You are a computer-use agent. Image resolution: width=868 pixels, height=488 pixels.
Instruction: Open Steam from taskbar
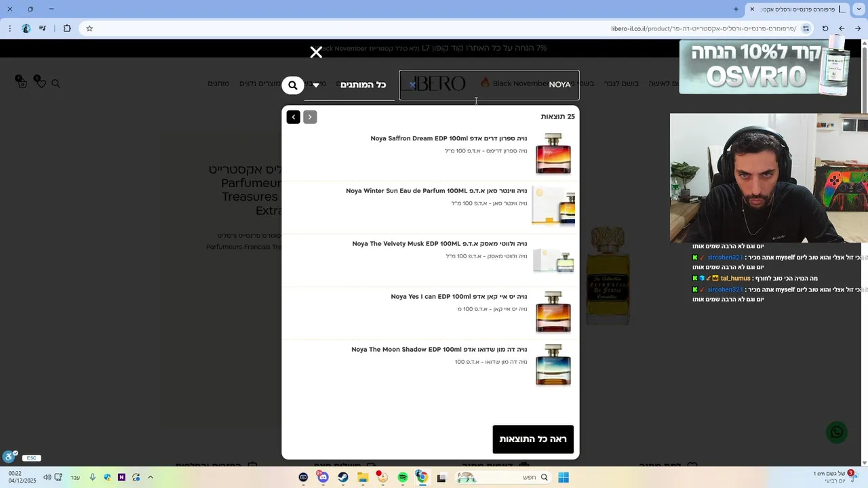click(343, 477)
